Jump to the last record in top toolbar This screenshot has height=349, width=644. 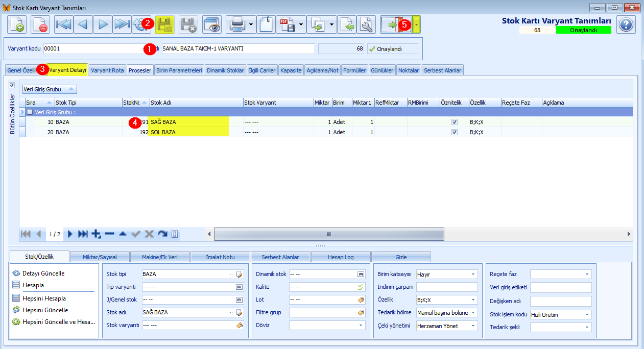(122, 24)
